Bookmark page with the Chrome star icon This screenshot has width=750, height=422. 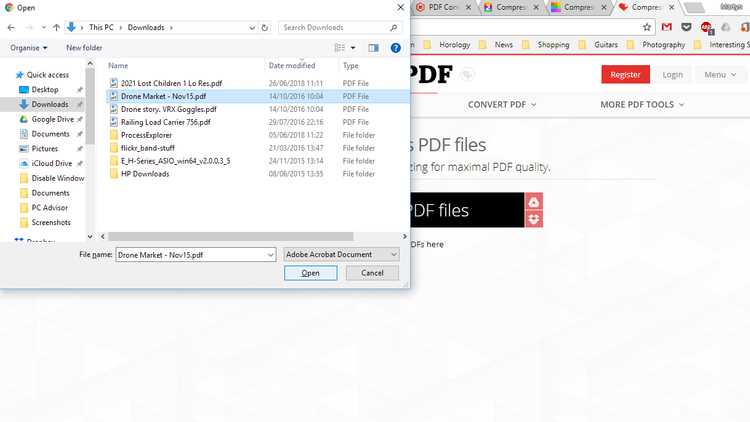click(x=647, y=27)
